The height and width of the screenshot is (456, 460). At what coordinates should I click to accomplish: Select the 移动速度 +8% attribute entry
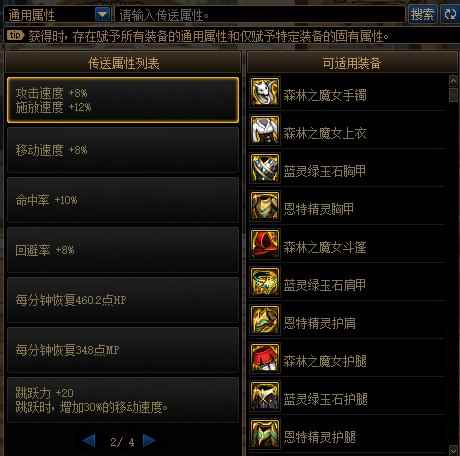[123, 150]
